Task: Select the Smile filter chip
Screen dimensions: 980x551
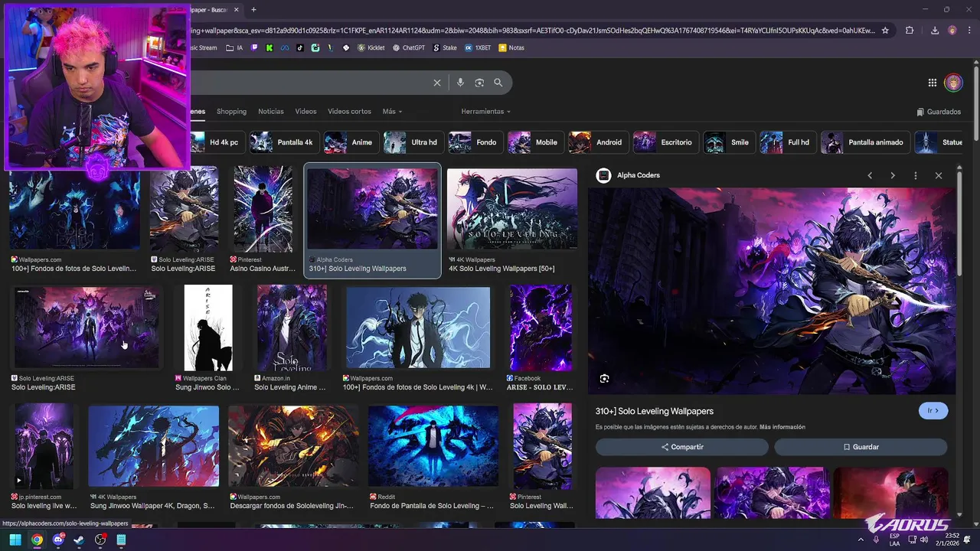Action: pyautogui.click(x=728, y=142)
